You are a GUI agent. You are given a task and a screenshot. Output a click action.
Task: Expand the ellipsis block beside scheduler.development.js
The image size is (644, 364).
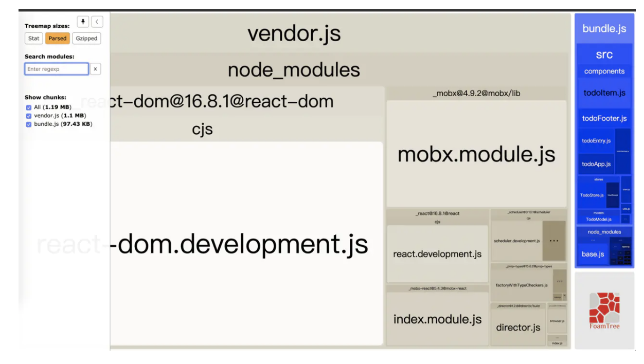554,241
